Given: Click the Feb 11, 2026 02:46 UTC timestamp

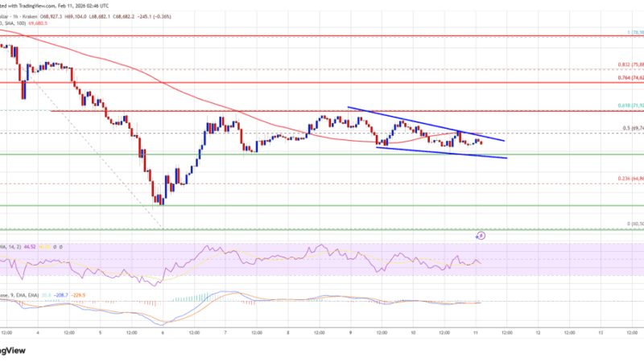Looking at the screenshot, I should pyautogui.click(x=84, y=6).
